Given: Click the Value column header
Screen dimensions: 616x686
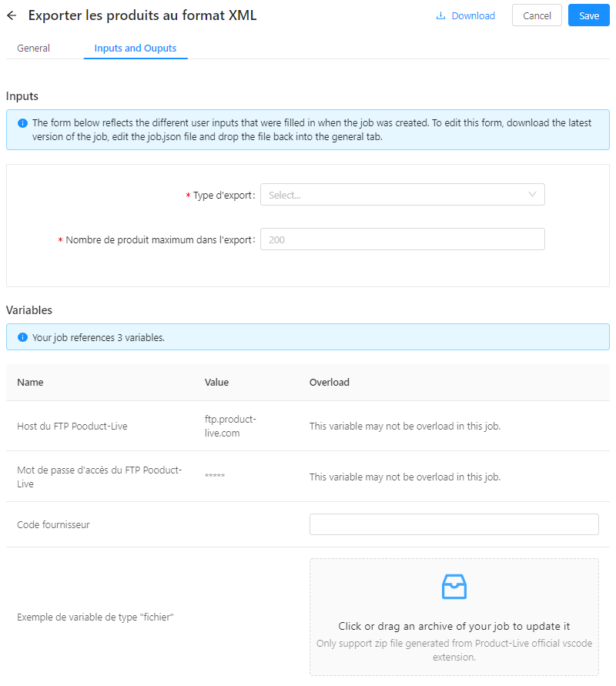Looking at the screenshot, I should click(x=216, y=382).
